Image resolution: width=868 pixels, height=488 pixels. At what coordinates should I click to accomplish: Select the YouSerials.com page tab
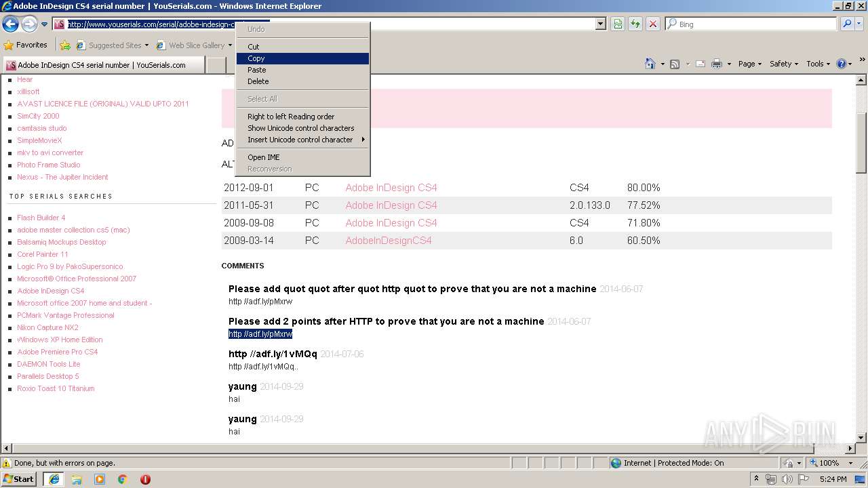coord(103,65)
